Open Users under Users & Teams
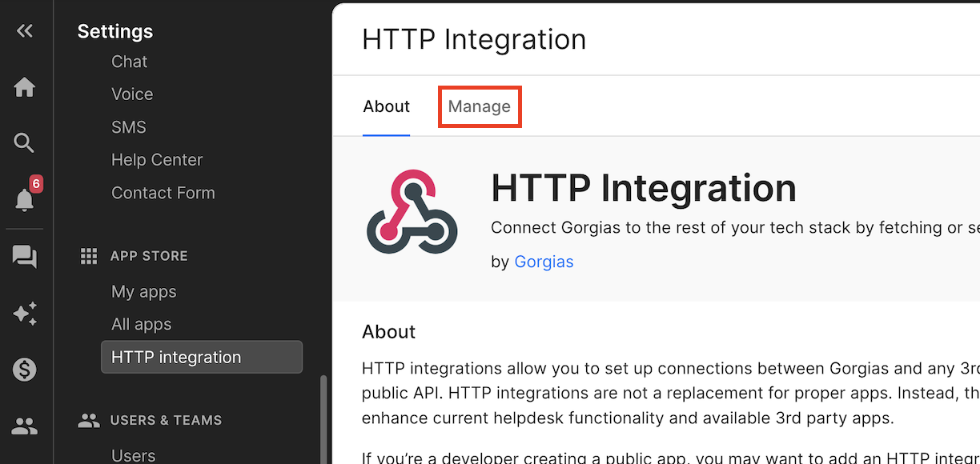Viewport: 980px width, 464px height. pos(134,455)
